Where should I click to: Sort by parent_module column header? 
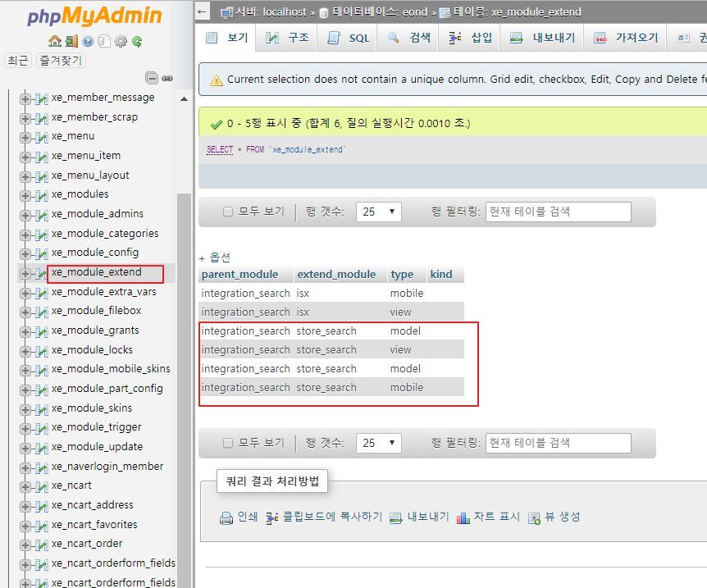tap(239, 274)
